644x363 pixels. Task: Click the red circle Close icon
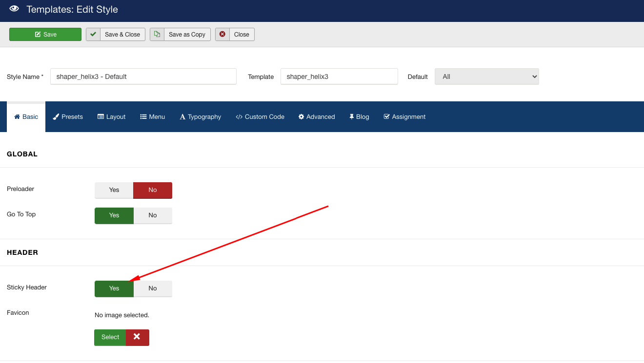click(x=222, y=34)
